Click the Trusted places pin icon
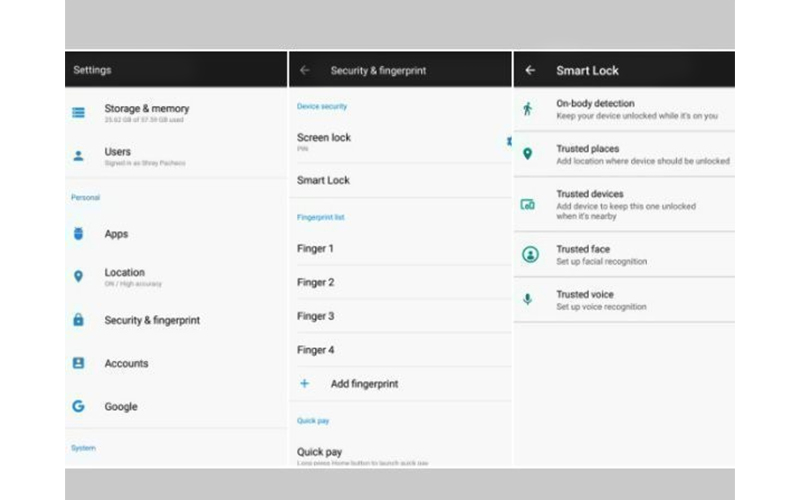 pos(528,154)
